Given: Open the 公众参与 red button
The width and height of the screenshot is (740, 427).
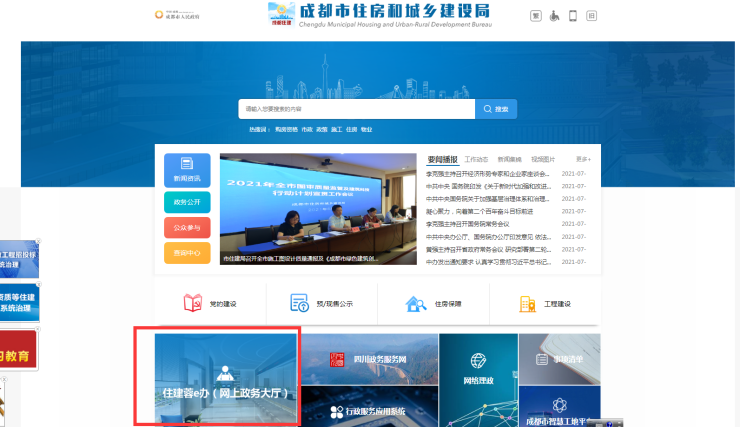Looking at the screenshot, I should tap(187, 227).
